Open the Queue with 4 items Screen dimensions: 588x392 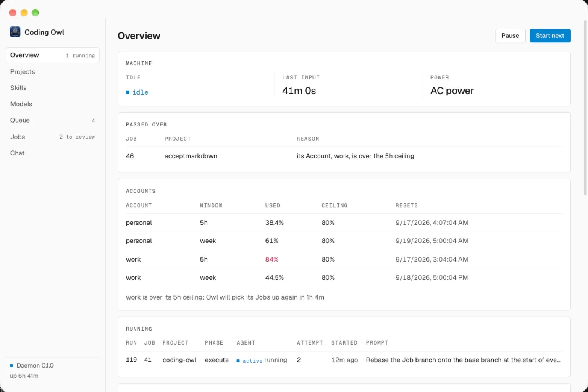52,120
